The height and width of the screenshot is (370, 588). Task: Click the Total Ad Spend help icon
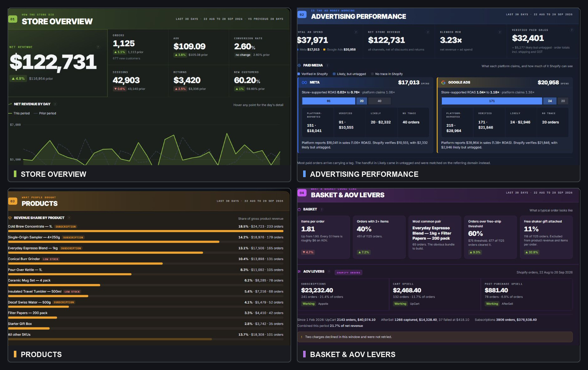(x=356, y=32)
